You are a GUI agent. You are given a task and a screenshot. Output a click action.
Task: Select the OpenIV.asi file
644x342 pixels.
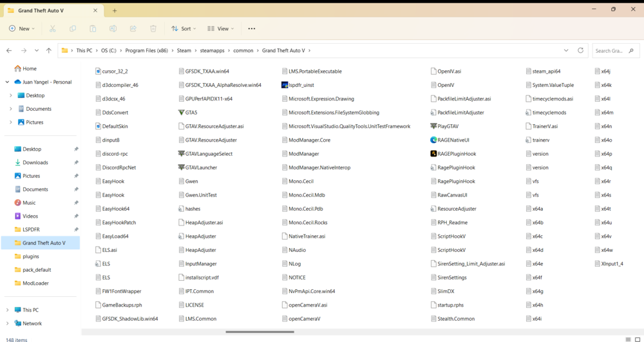pos(446,71)
